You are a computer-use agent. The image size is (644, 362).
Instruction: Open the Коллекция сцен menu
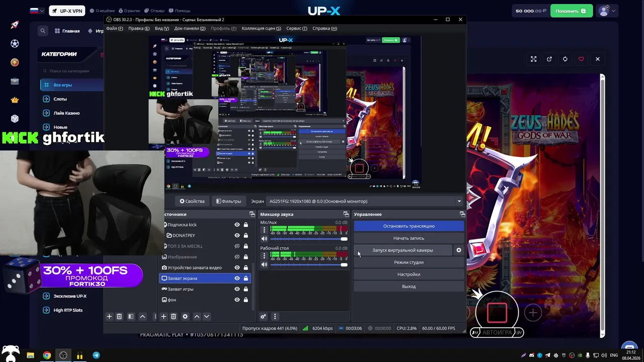pyautogui.click(x=261, y=28)
